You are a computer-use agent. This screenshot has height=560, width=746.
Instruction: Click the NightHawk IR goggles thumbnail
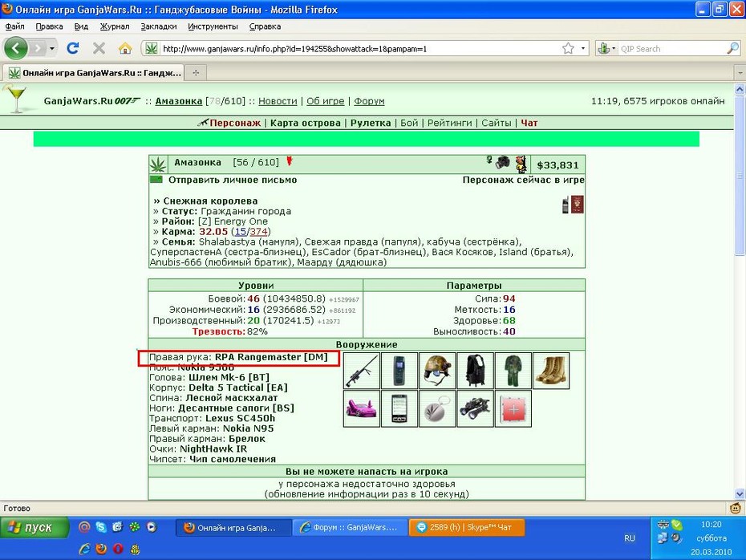[476, 408]
